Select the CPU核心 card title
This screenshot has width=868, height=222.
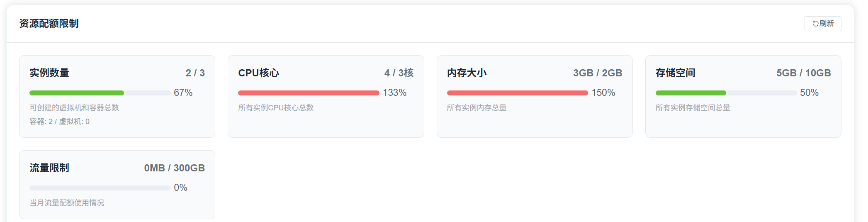(x=258, y=73)
